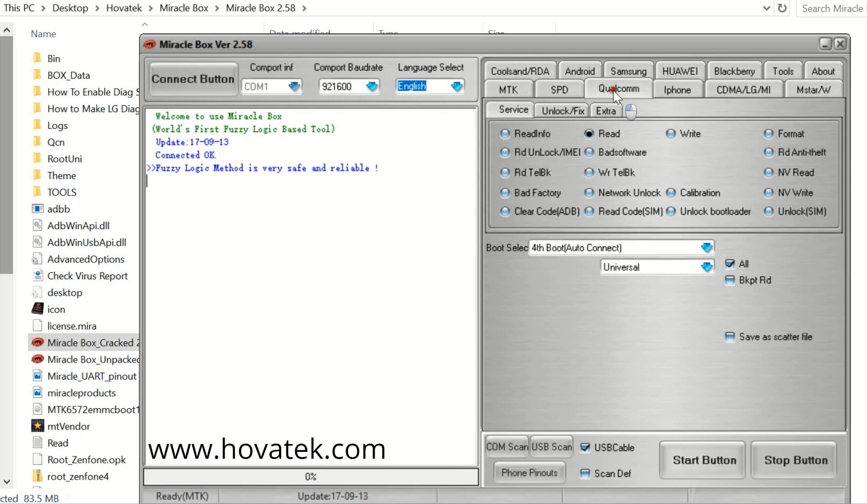
Task: Click the Connect Button
Action: pyautogui.click(x=193, y=79)
